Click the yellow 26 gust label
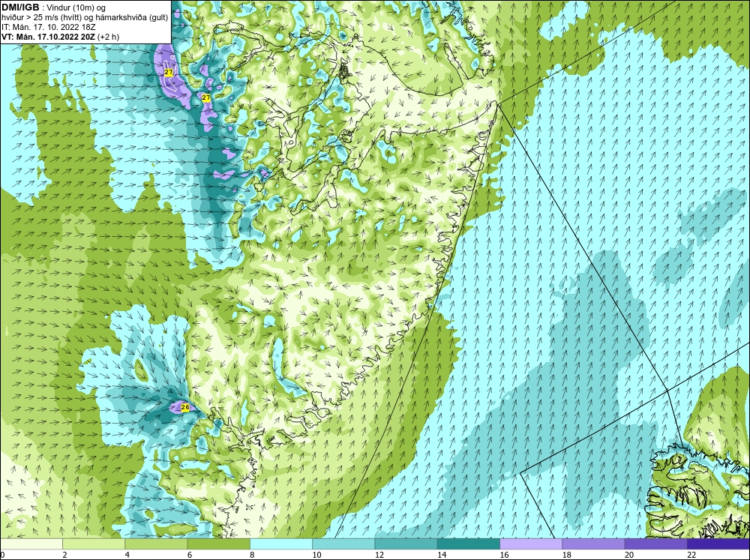 185,407
